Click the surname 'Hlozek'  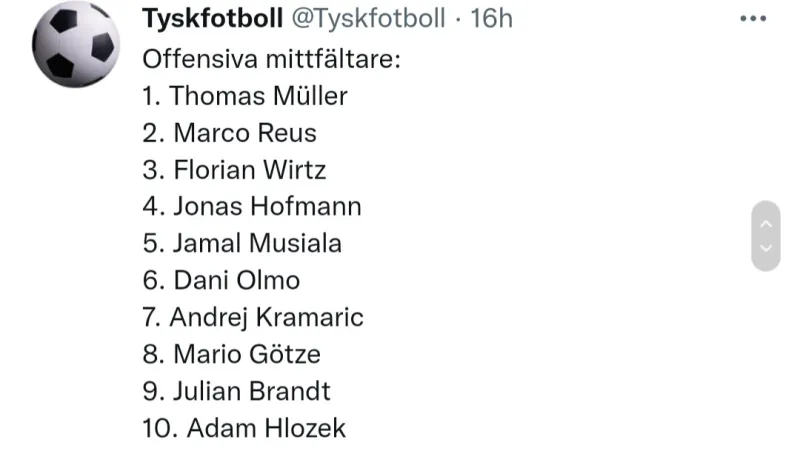click(x=305, y=428)
